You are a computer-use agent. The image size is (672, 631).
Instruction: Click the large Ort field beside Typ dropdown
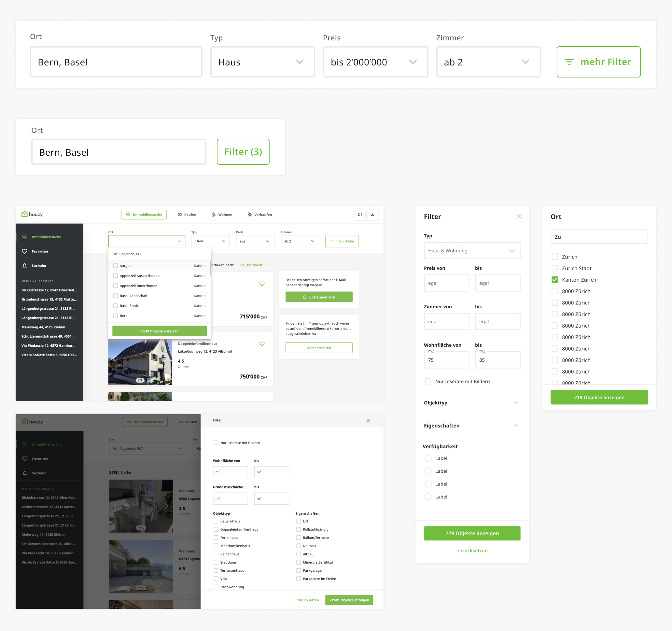click(116, 62)
